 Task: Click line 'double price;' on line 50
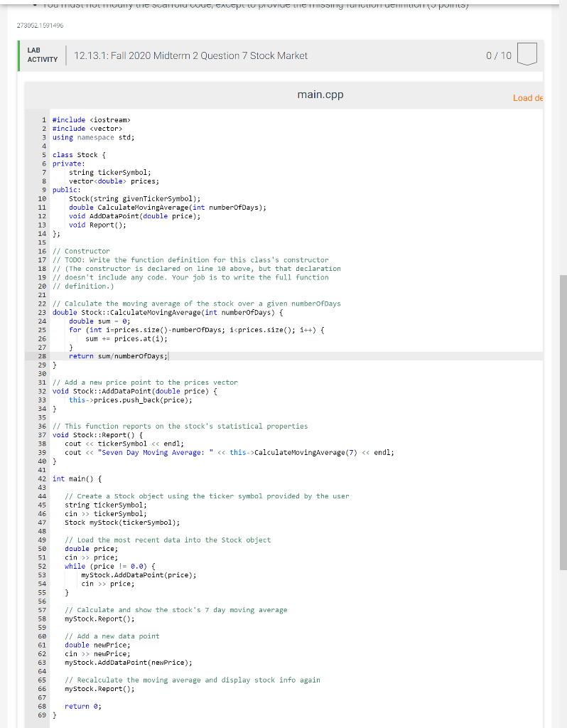point(92,549)
